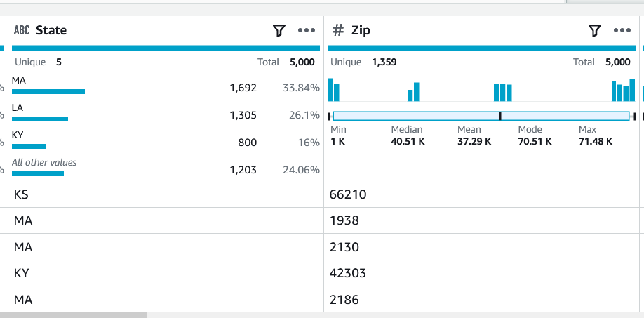Screen dimensions: 644x318
Task: Select the KY value bar in State
Action: click(x=29, y=146)
